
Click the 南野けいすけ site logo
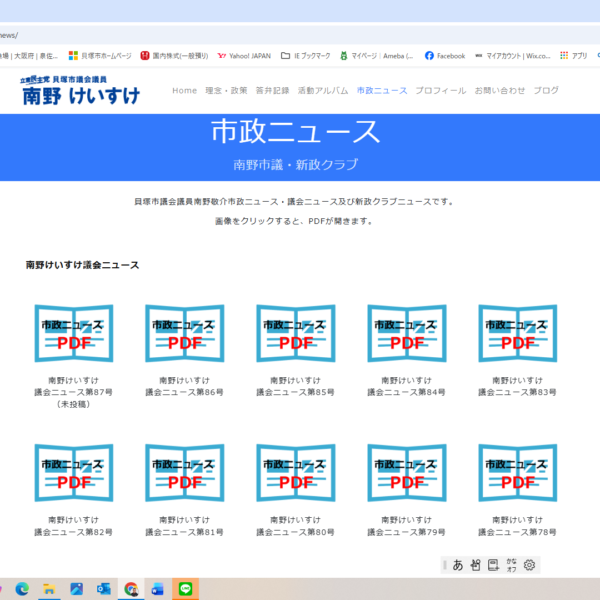80,91
